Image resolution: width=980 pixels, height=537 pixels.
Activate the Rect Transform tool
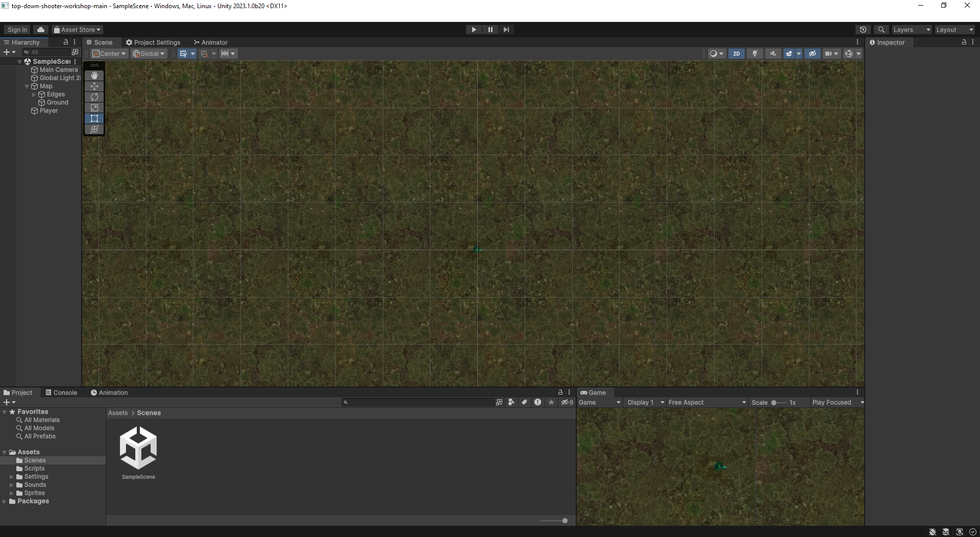pyautogui.click(x=94, y=118)
